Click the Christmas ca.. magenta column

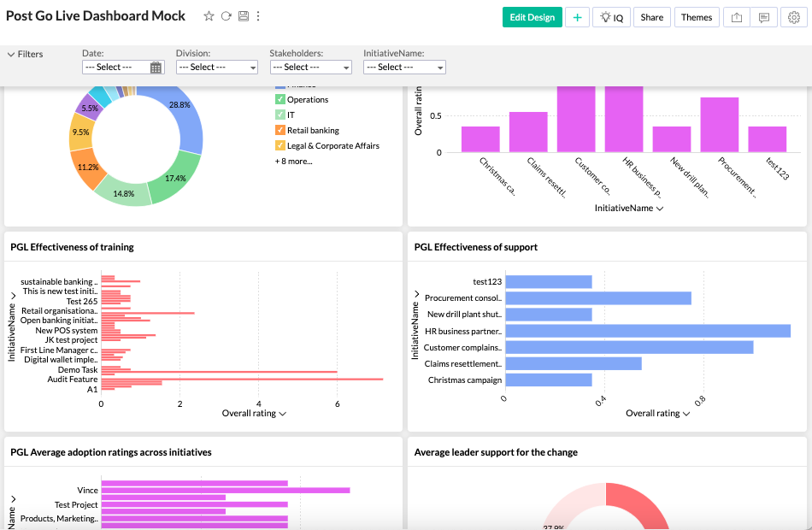pos(480,139)
